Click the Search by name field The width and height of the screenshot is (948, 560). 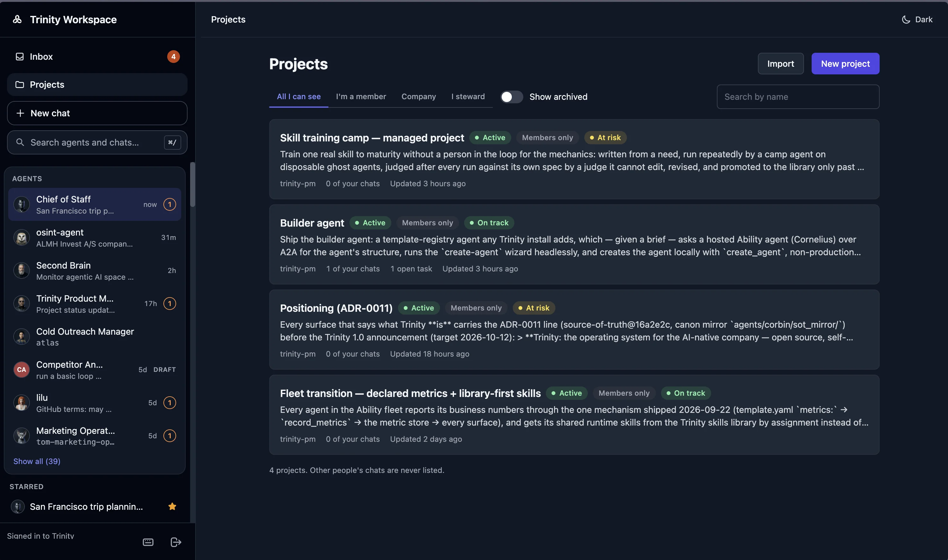(x=798, y=97)
